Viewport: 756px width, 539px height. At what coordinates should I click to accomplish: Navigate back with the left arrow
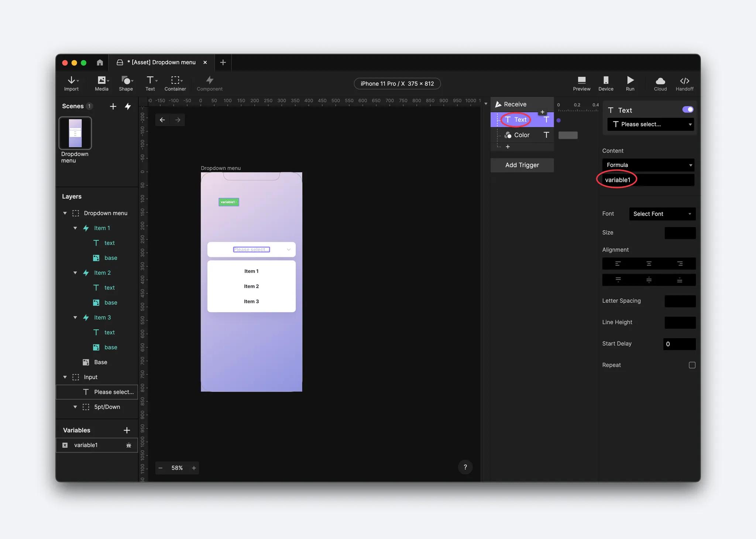[x=162, y=120]
